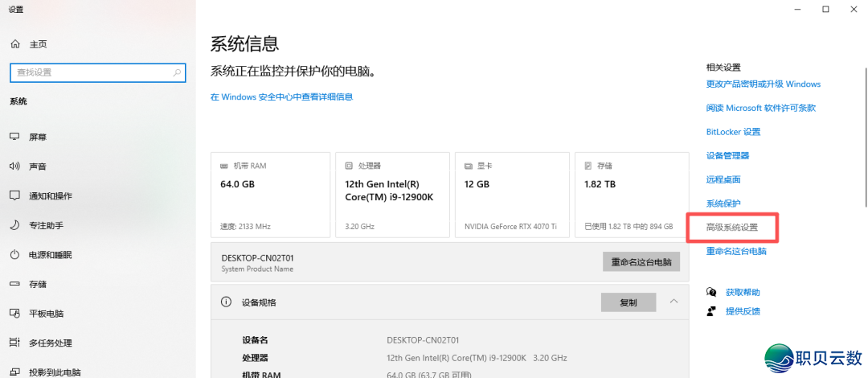Click the Rename this PC (重命名这台电脑) button
Image resolution: width=868 pixels, height=378 pixels.
(x=641, y=262)
